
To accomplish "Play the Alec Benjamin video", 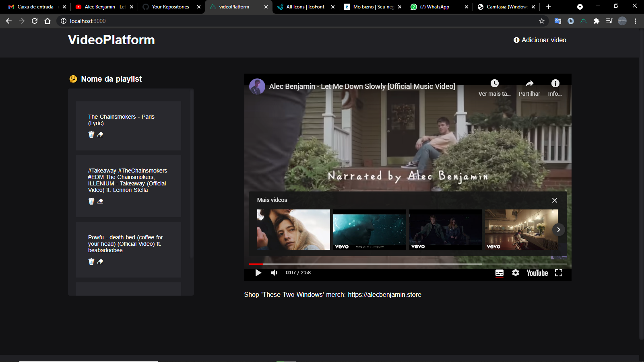I will tap(258, 273).
